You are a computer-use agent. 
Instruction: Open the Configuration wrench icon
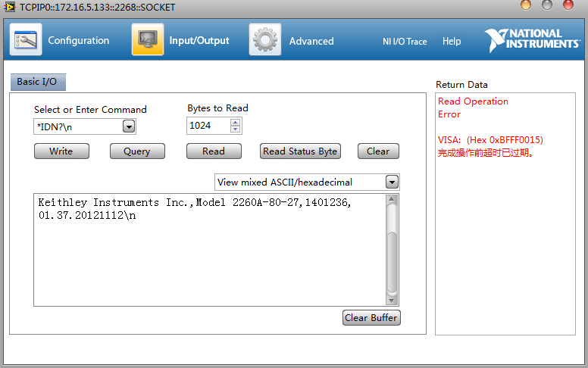coord(26,39)
